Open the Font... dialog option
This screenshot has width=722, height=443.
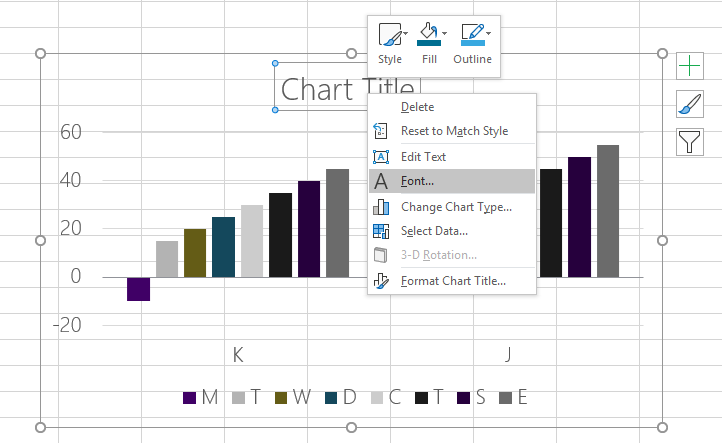click(x=452, y=181)
